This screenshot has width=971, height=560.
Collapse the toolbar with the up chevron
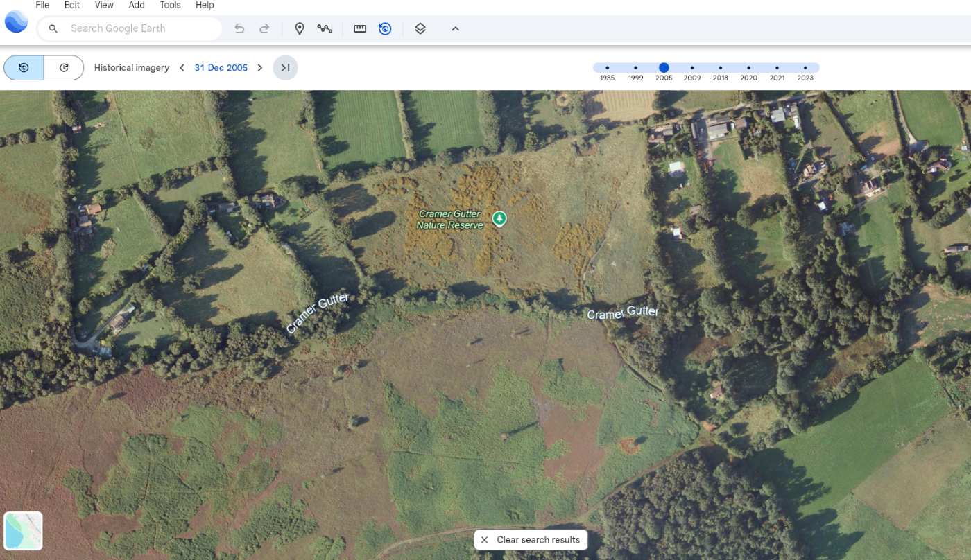coord(455,28)
